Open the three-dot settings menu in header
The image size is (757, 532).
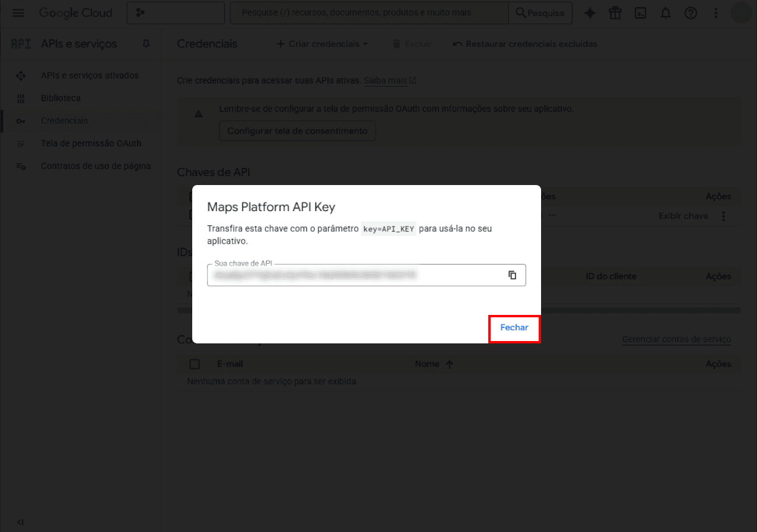pyautogui.click(x=716, y=13)
